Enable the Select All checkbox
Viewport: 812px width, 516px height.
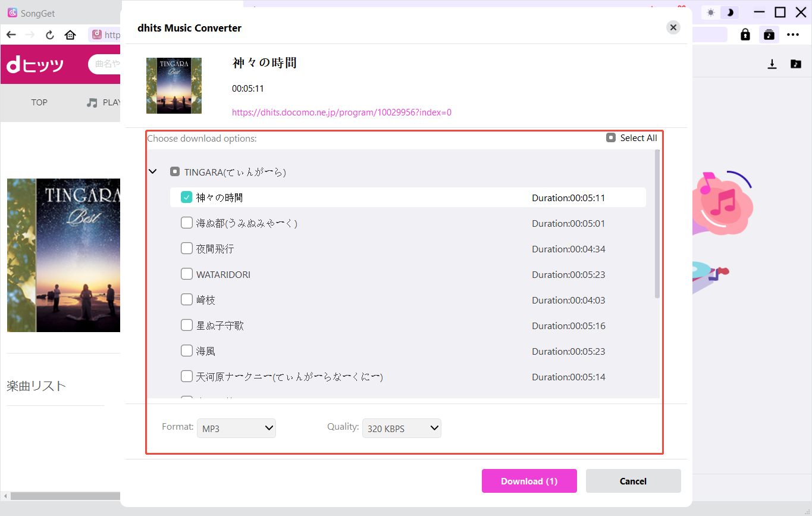click(x=610, y=137)
